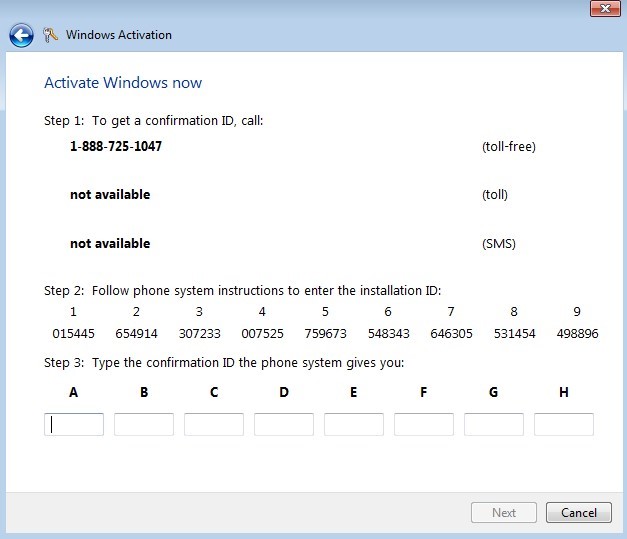Focus confirmation ID field H

[564, 424]
